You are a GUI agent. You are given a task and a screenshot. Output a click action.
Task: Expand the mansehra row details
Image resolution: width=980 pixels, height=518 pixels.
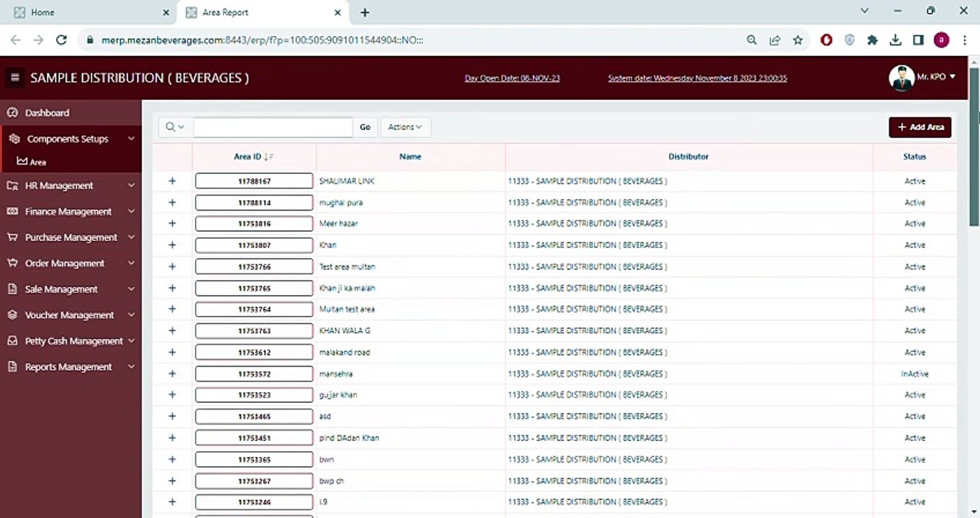click(x=172, y=374)
